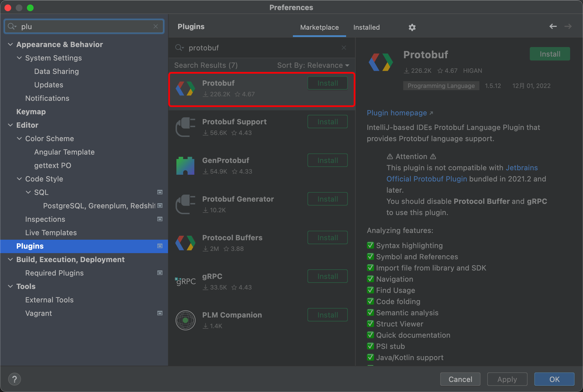Click the Cancel button
This screenshot has height=392, width=583.
[x=460, y=379]
